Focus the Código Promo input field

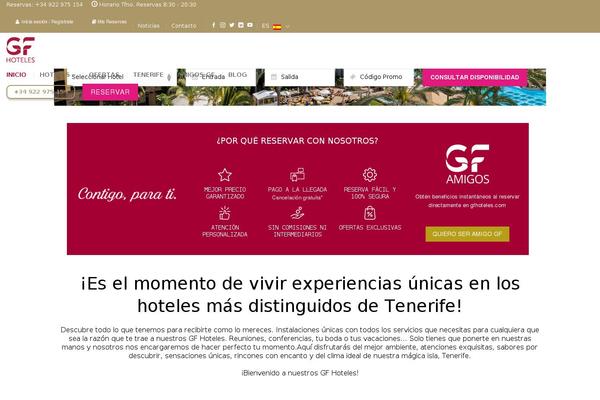(379, 77)
